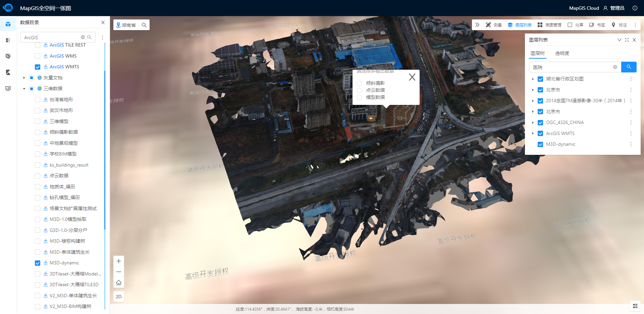Select the 点云数据 radio option

pyautogui.click(x=359, y=90)
